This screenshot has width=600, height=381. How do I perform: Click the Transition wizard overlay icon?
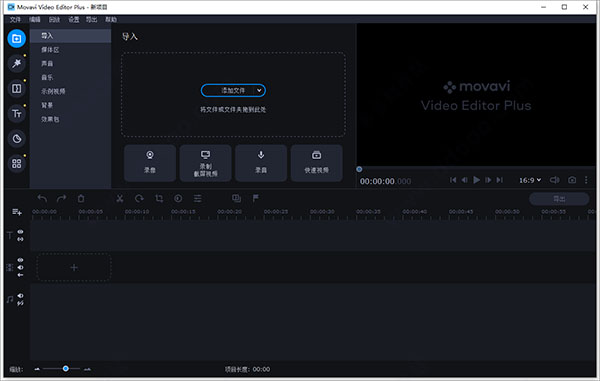point(236,198)
